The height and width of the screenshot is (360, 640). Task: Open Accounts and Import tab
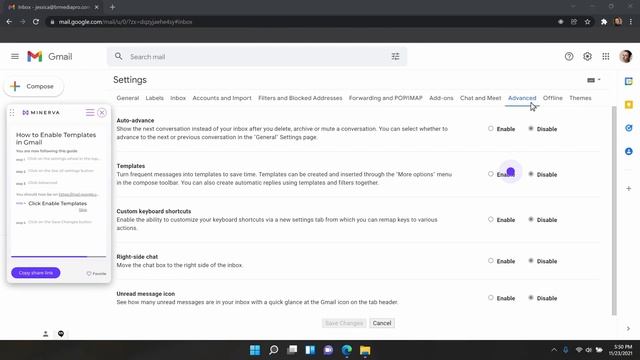222,98
